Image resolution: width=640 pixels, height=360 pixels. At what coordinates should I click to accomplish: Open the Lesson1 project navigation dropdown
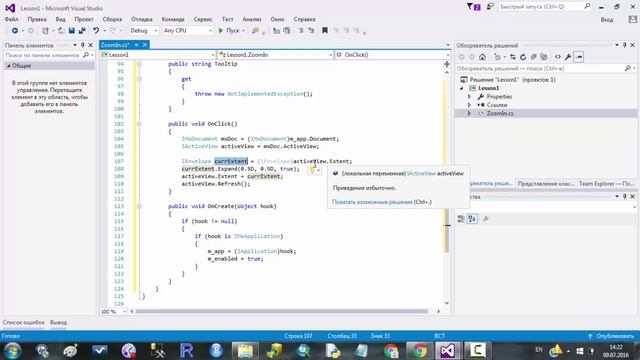pyautogui.click(x=158, y=55)
